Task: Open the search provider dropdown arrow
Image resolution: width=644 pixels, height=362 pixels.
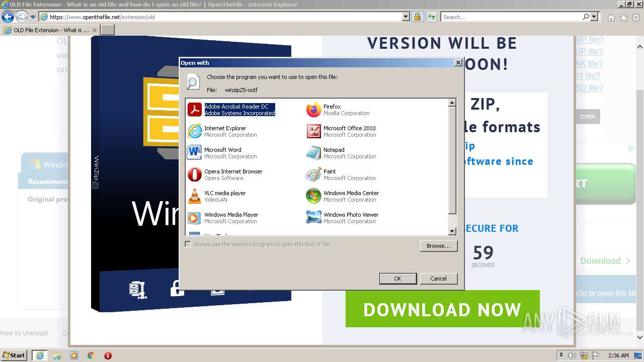Action: coord(595,17)
